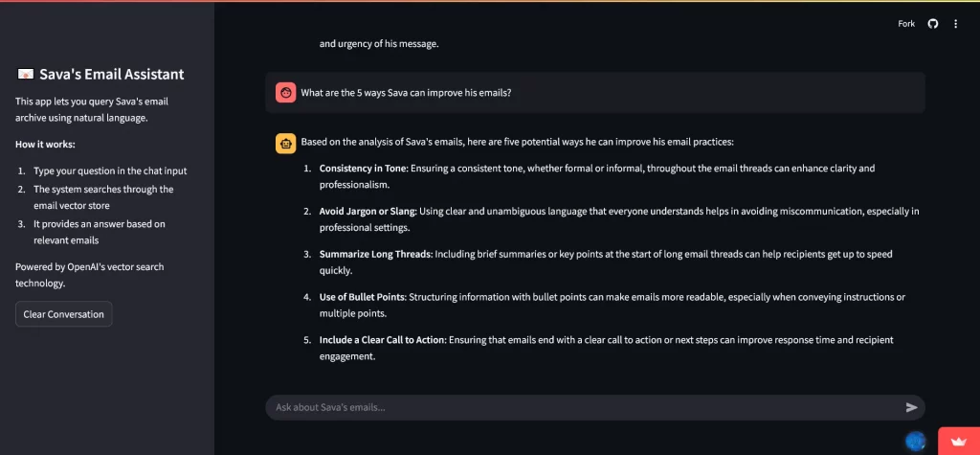Click the blue globe avatar at bottom

(916, 442)
